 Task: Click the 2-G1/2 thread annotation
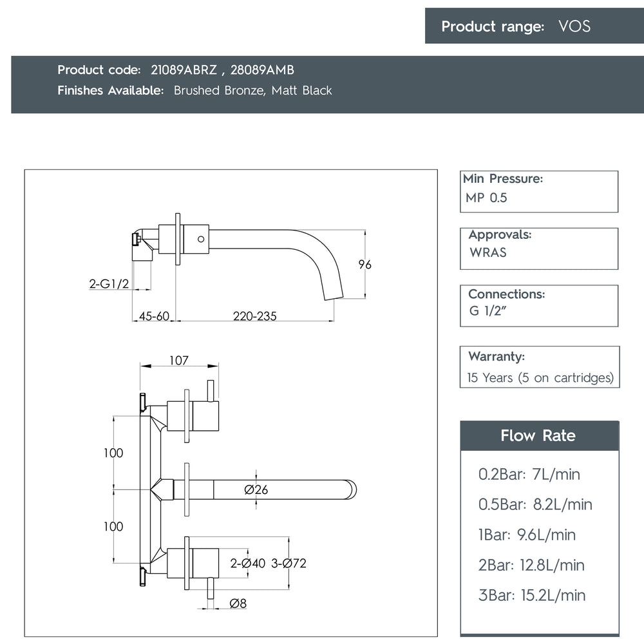(109, 283)
